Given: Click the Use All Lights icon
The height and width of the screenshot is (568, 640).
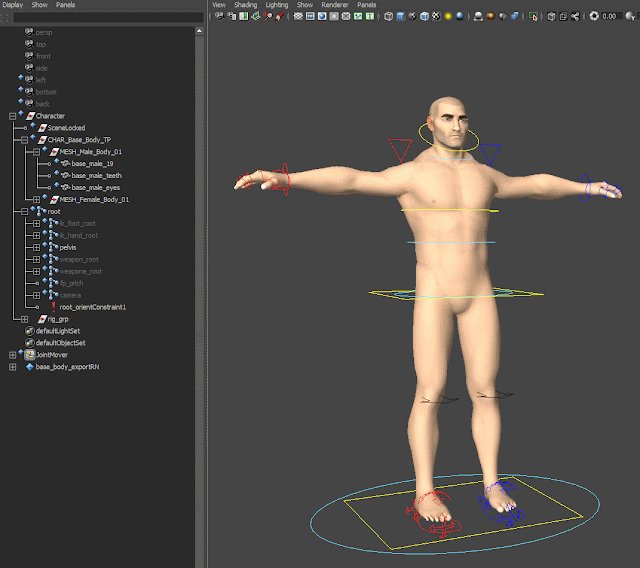Looking at the screenshot, I should (448, 16).
